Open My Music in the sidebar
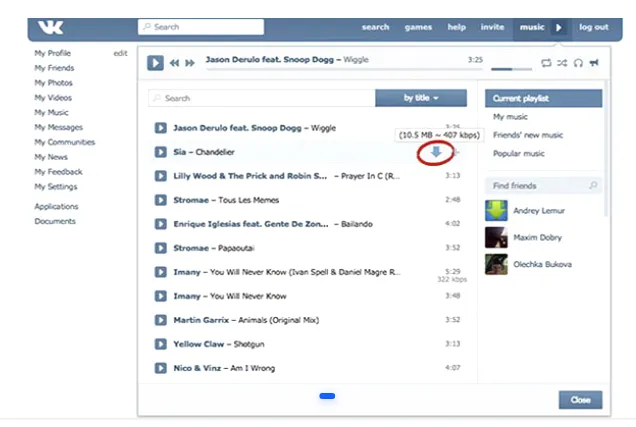 click(52, 112)
